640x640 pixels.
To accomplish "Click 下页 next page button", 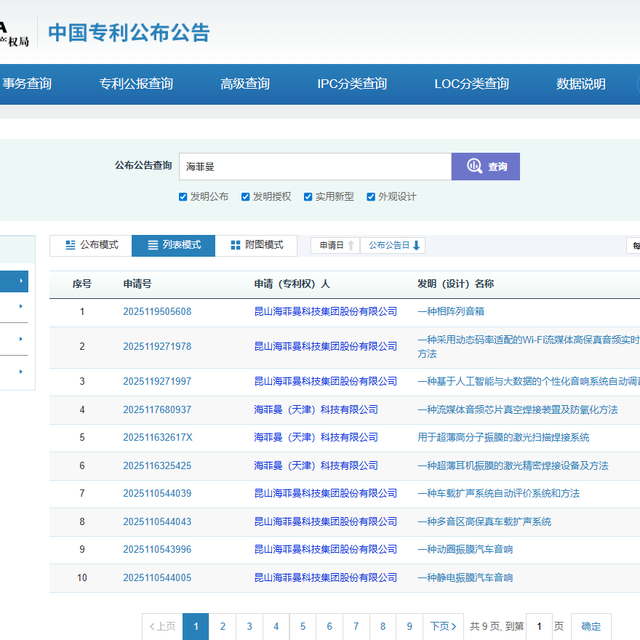I will pyautogui.click(x=443, y=627).
